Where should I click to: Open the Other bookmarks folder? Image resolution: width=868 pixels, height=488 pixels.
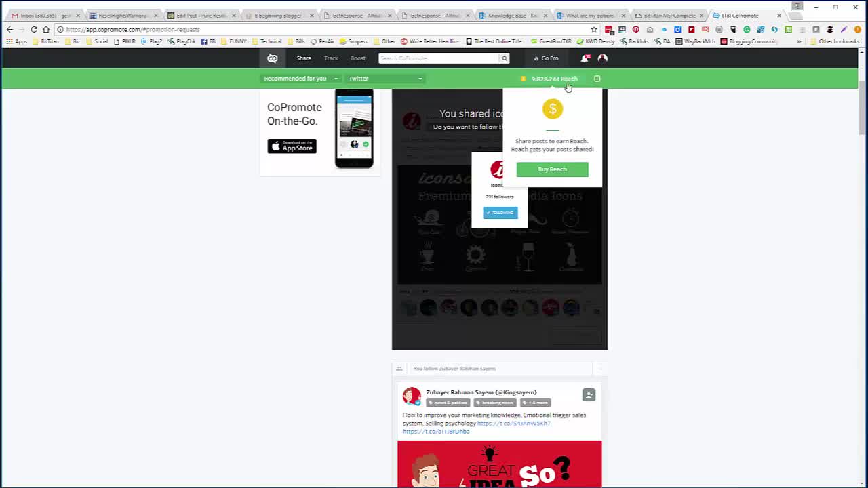pyautogui.click(x=834, y=41)
